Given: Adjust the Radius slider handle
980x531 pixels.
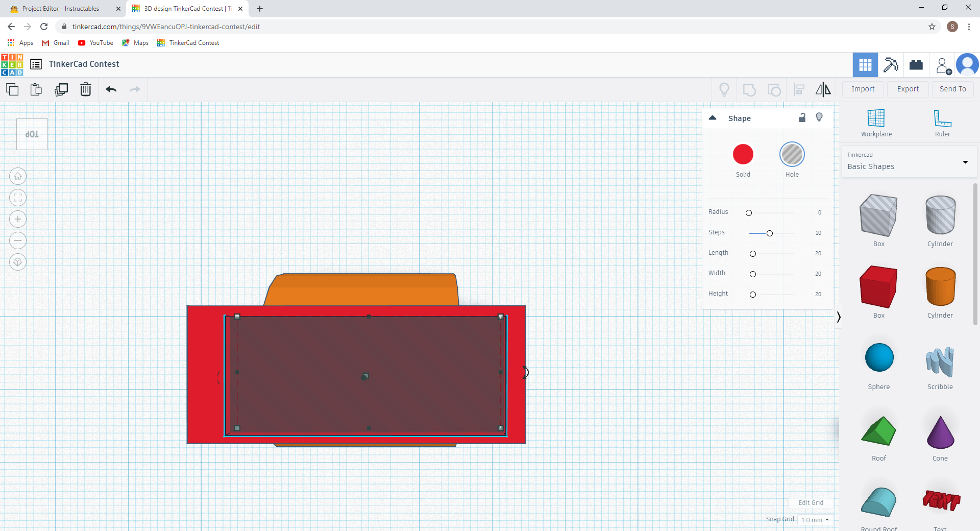Looking at the screenshot, I should point(749,213).
